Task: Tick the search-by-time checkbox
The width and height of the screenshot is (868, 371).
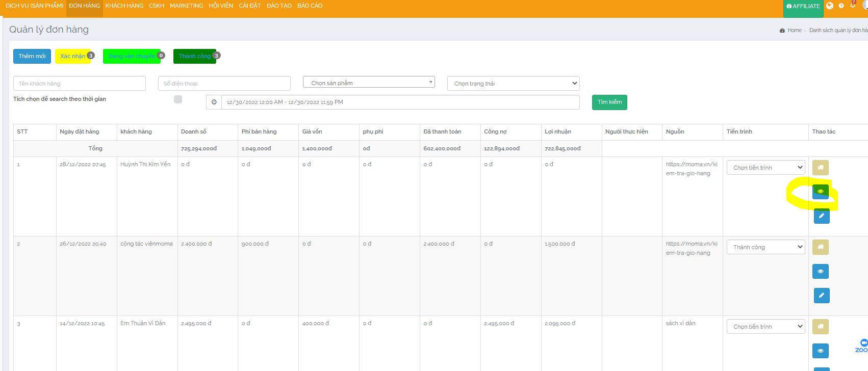Action: coord(178,99)
